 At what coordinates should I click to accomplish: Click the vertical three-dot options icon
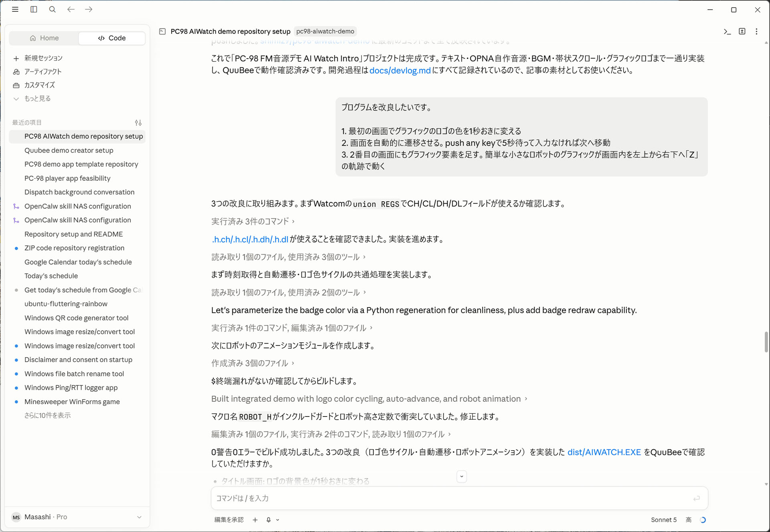click(756, 31)
